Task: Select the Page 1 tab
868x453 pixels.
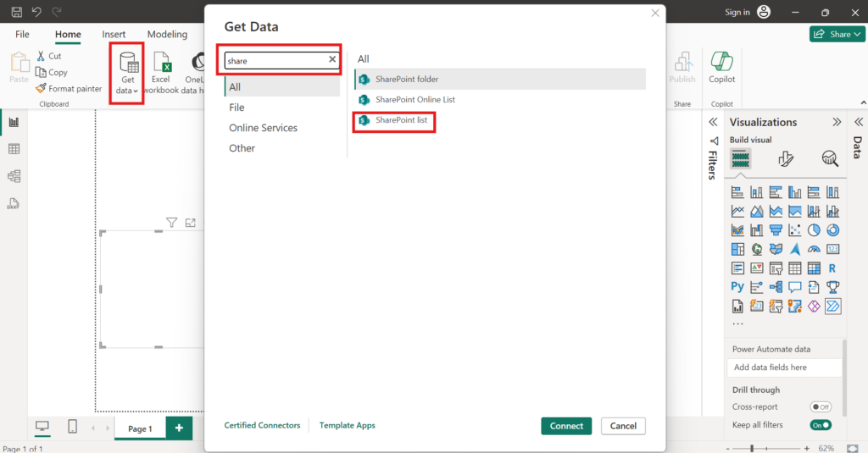Action: 140,428
